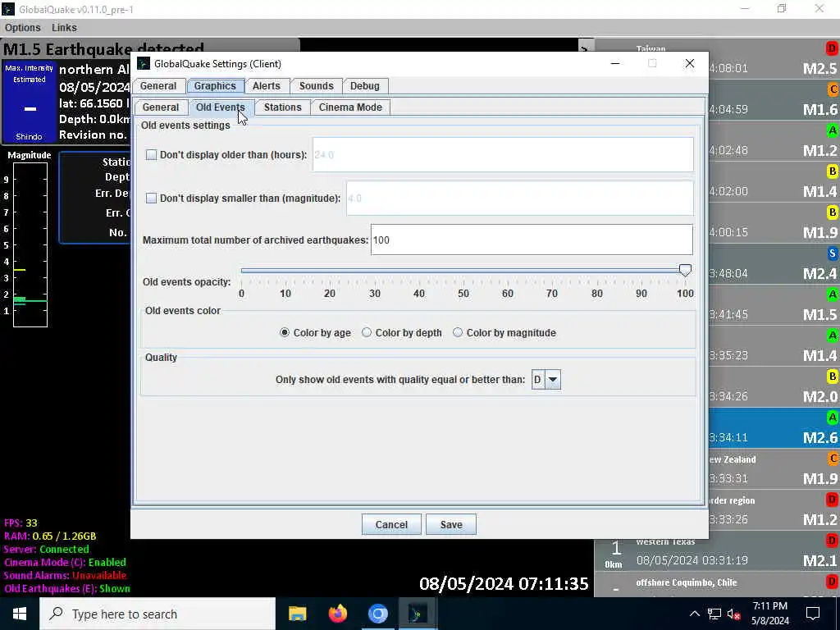Click the Old events opacity slider handle
The width and height of the screenshot is (840, 630).
[x=685, y=270]
